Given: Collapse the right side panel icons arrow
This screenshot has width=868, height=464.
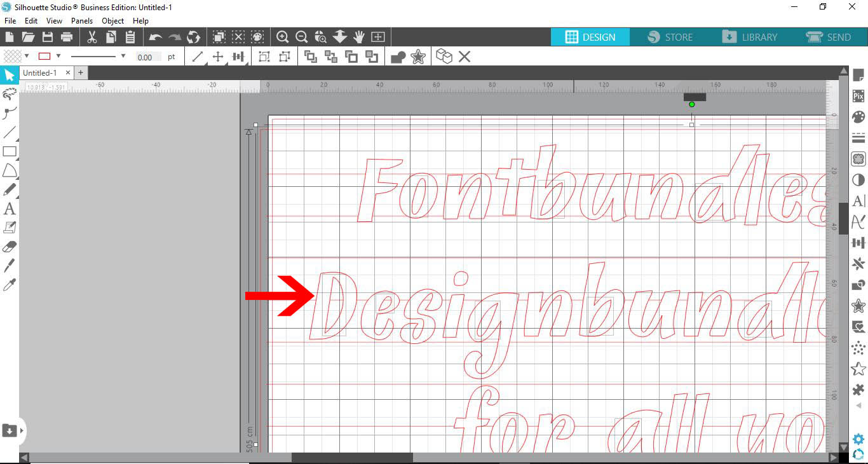Looking at the screenshot, I should point(858,405).
